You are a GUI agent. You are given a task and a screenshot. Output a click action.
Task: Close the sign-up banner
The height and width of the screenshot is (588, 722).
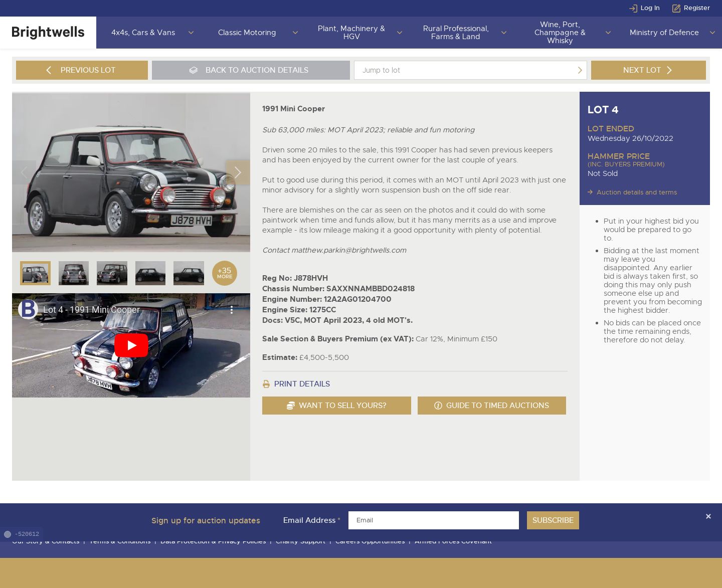tap(708, 516)
